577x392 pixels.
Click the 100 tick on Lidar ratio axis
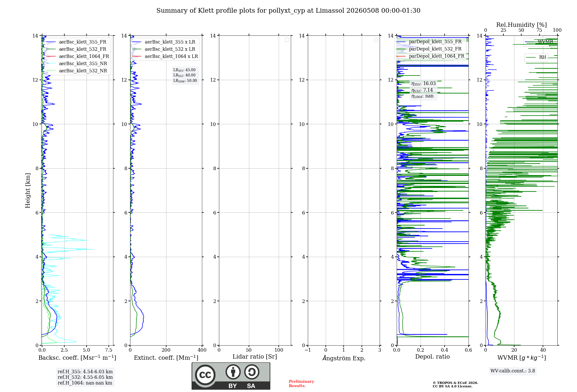pos(279,350)
